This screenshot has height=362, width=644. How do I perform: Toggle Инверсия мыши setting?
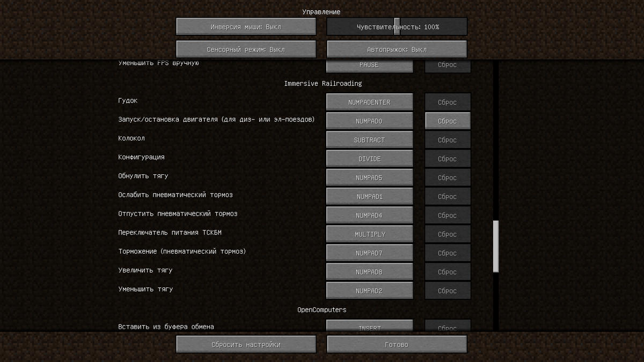(x=246, y=26)
